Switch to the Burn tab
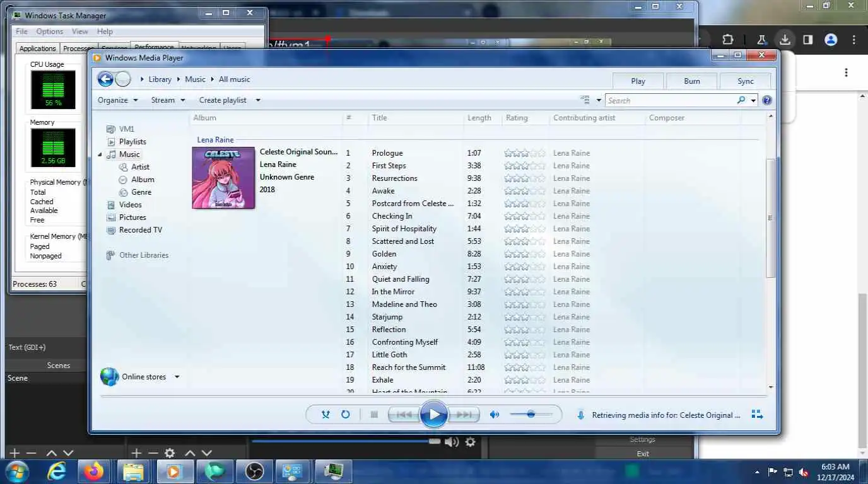The image size is (868, 484). (x=692, y=81)
